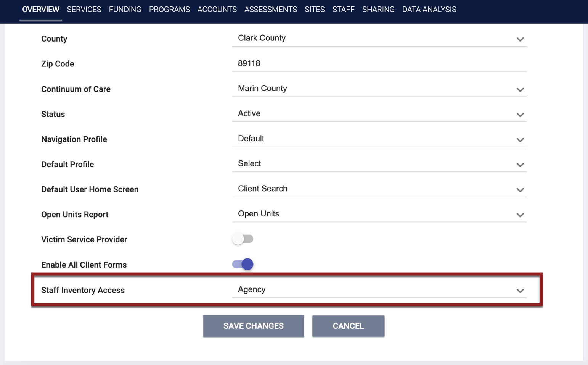Open the Data Analysis tab

coord(429,10)
